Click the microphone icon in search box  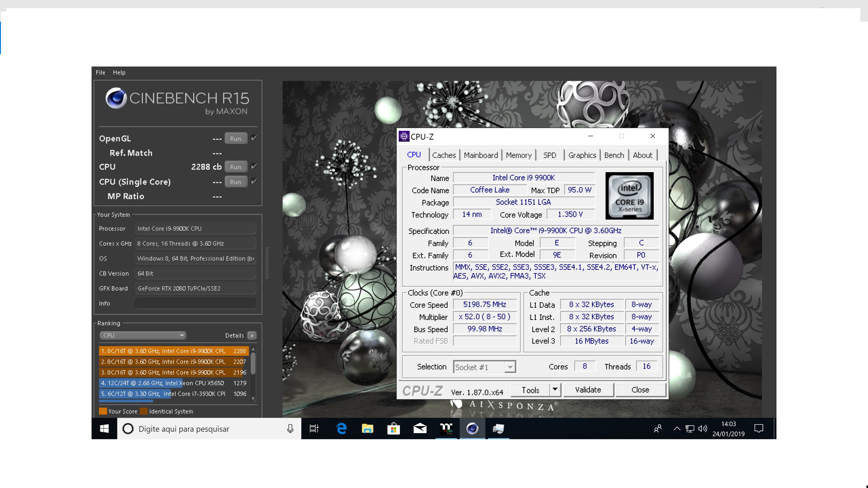point(290,429)
